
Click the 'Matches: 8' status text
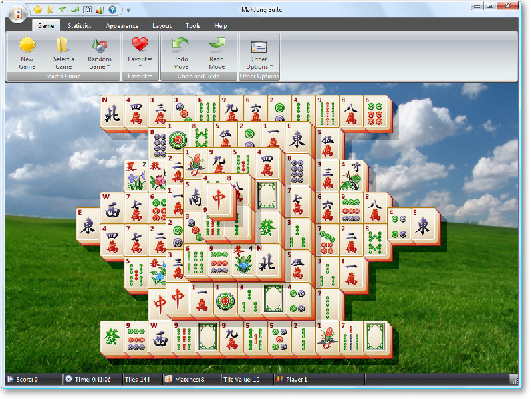pyautogui.click(x=190, y=379)
